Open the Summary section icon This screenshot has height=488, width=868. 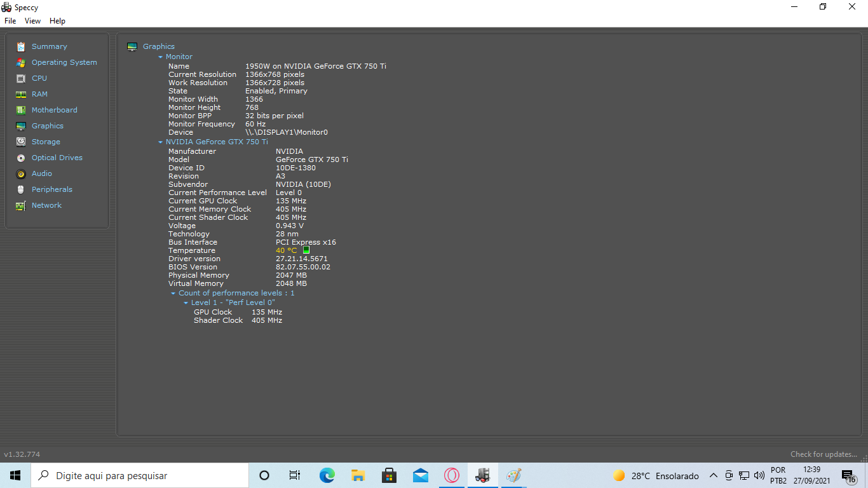21,46
